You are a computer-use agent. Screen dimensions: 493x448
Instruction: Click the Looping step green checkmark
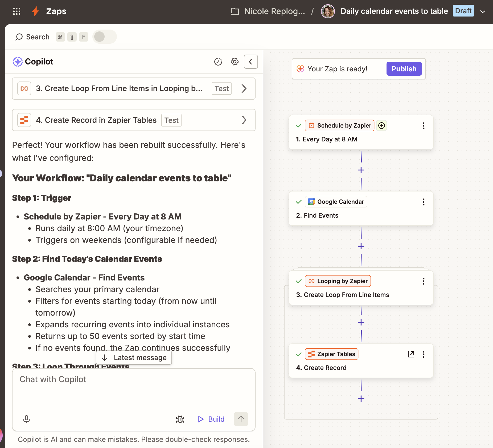click(299, 281)
